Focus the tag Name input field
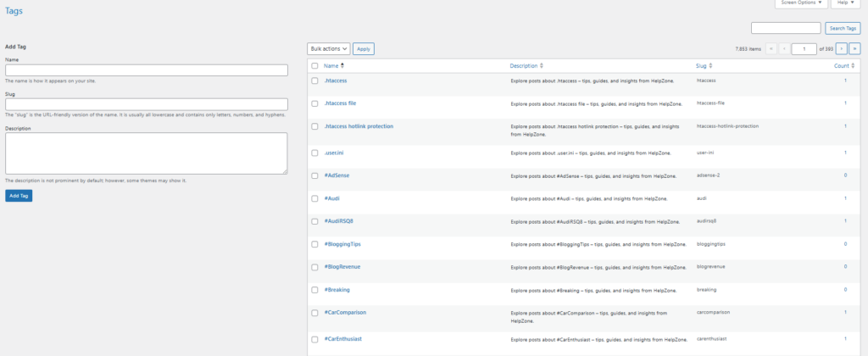The image size is (868, 356). pyautogui.click(x=147, y=70)
